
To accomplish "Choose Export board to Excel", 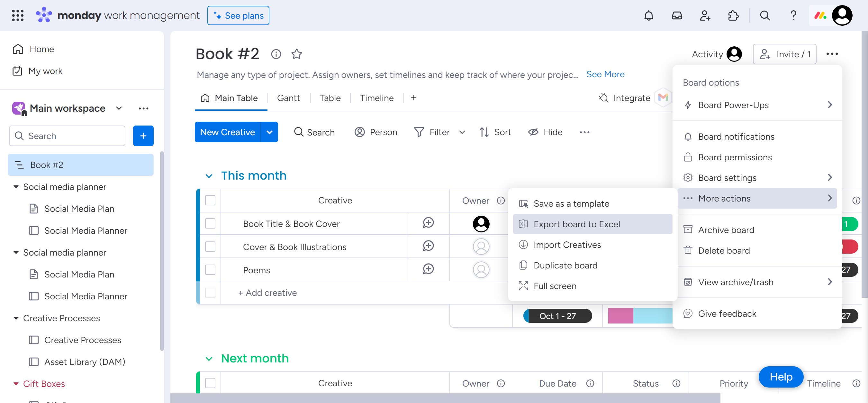I will tap(576, 224).
